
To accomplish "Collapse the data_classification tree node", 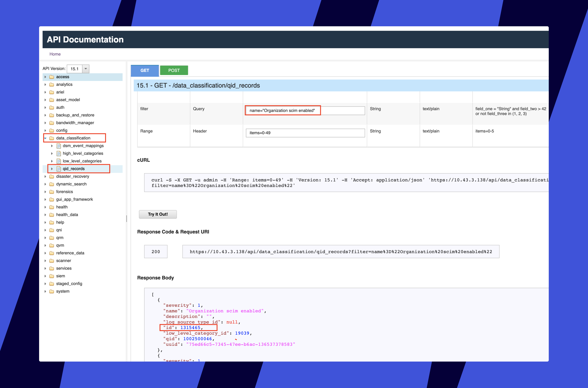I will [45, 138].
